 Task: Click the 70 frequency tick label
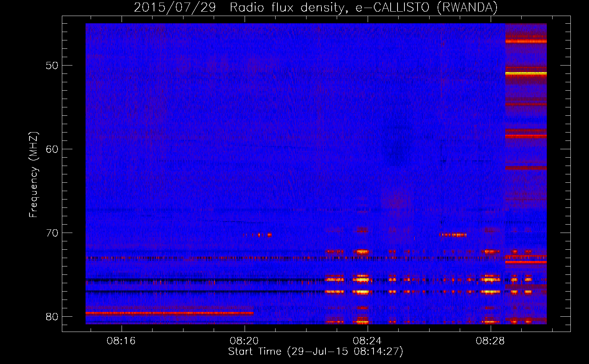pos(52,233)
